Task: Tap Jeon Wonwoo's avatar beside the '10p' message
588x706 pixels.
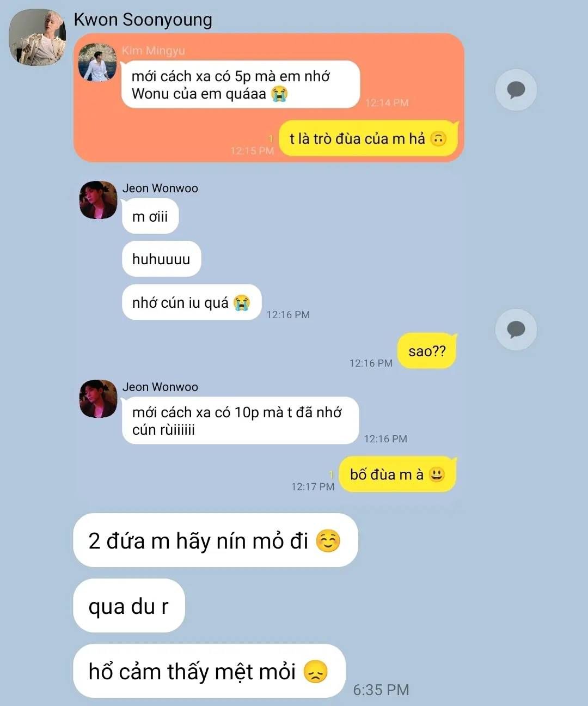Action: [x=98, y=399]
